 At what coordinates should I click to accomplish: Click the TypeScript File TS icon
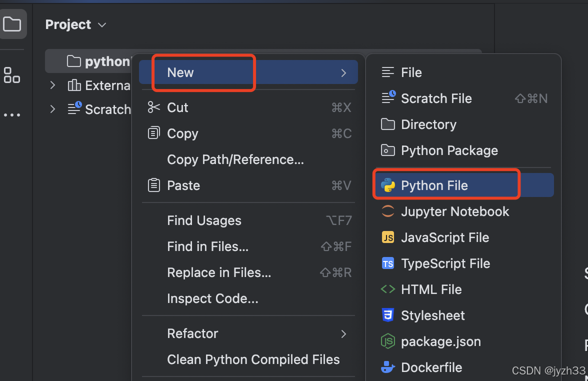[388, 263]
